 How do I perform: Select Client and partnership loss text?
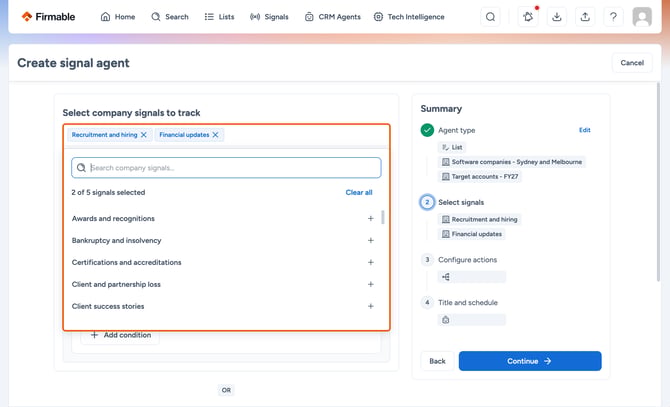(116, 284)
